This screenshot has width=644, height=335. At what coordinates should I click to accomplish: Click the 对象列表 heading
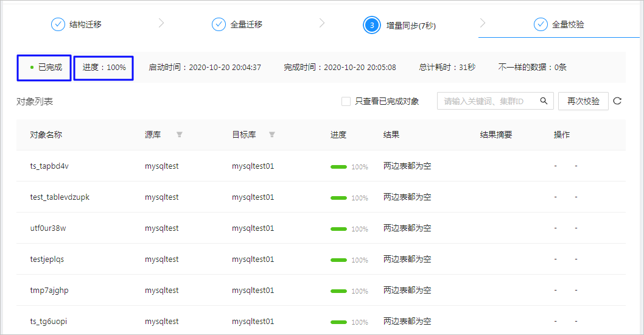pos(35,102)
